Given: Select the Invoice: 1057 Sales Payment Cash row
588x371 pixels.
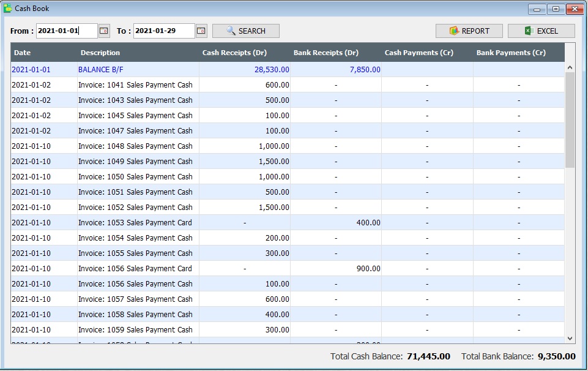Looking at the screenshot, I should [x=288, y=299].
